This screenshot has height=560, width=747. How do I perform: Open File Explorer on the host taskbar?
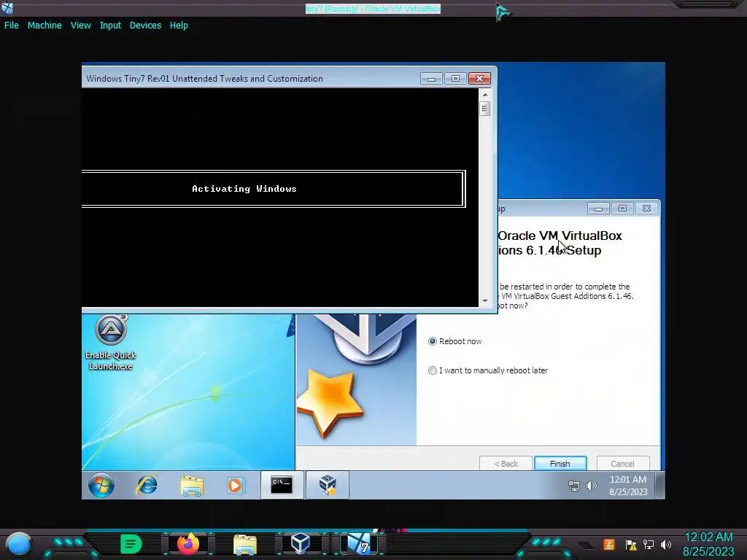(245, 545)
